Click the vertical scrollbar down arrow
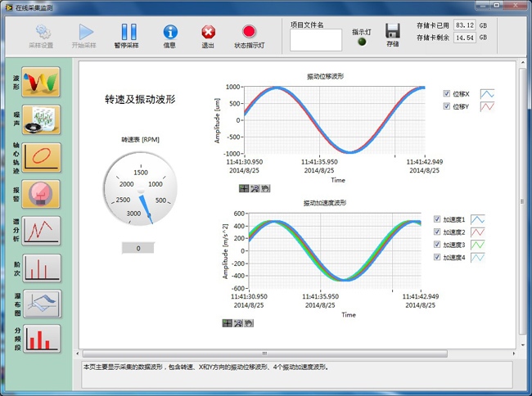The width and height of the screenshot is (532, 396). click(523, 344)
